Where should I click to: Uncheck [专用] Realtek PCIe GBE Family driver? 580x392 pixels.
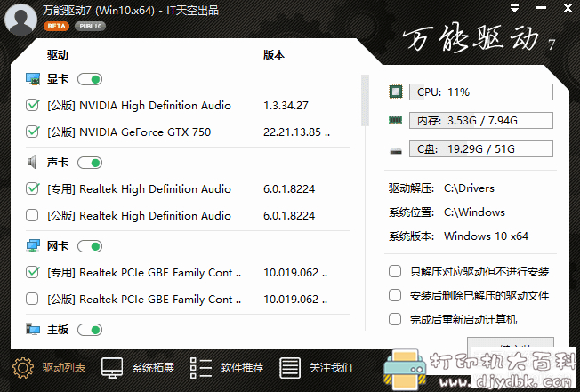[32, 272]
